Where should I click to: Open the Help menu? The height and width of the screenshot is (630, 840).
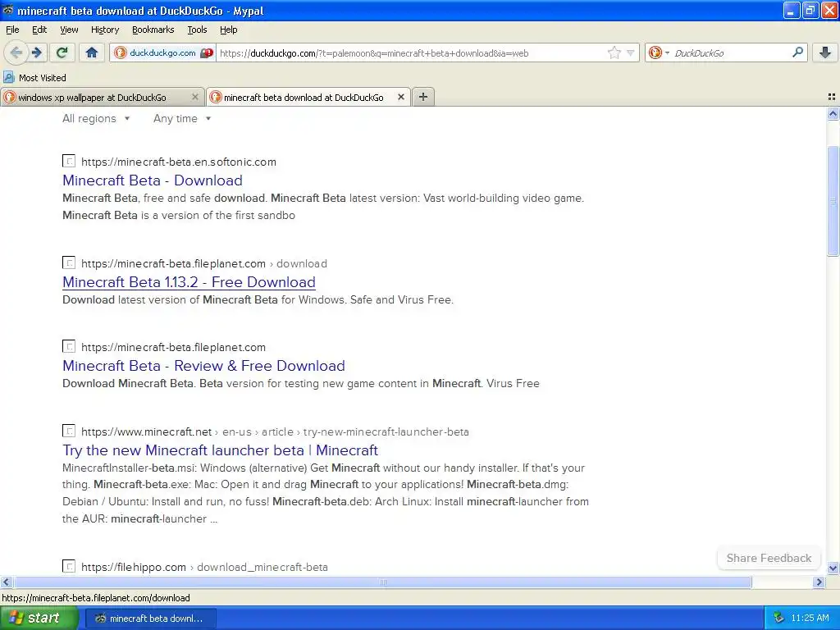tap(228, 30)
